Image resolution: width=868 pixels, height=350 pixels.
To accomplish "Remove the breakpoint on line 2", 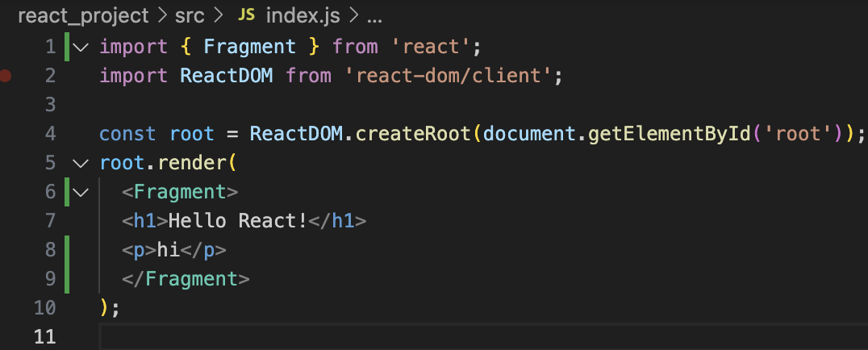I will pyautogui.click(x=6, y=76).
